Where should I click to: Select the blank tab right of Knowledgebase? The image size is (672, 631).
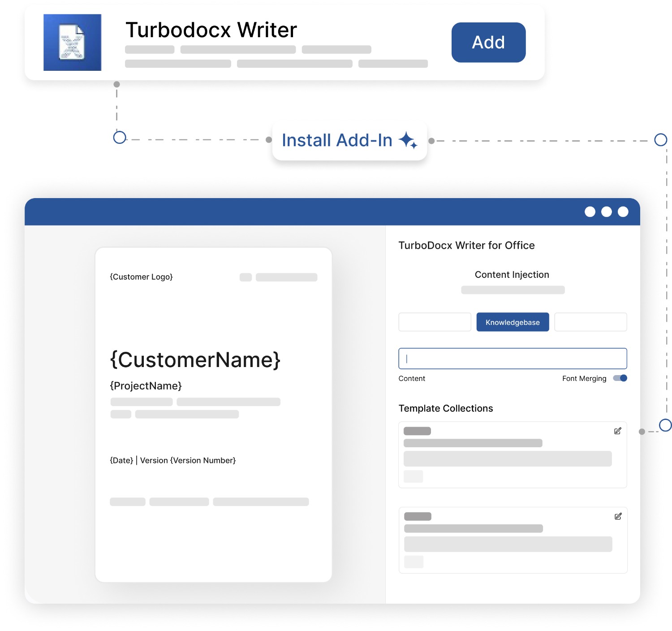[x=590, y=322]
